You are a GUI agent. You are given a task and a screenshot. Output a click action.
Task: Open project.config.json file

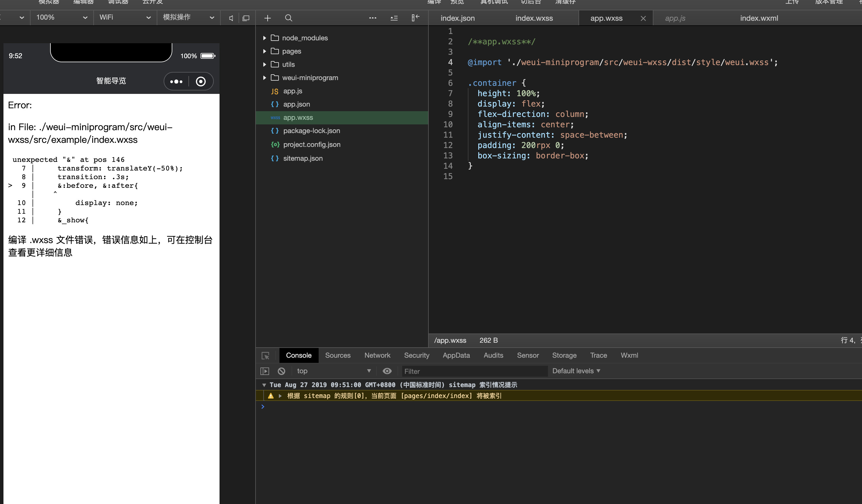342,144
